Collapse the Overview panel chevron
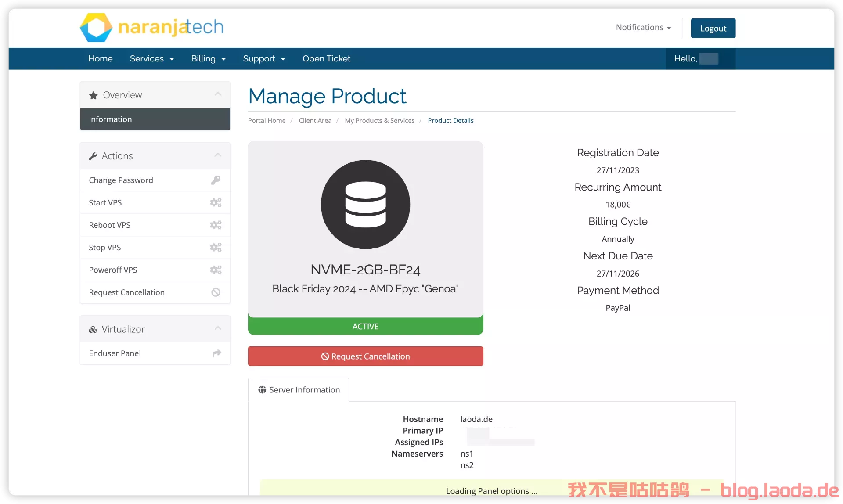This screenshot has width=843, height=504. click(x=218, y=94)
